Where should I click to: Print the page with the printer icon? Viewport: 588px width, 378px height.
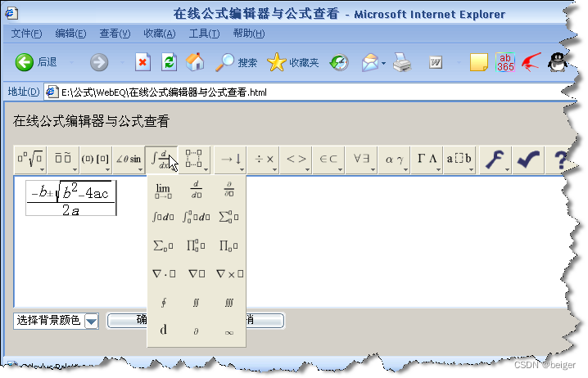(402, 62)
